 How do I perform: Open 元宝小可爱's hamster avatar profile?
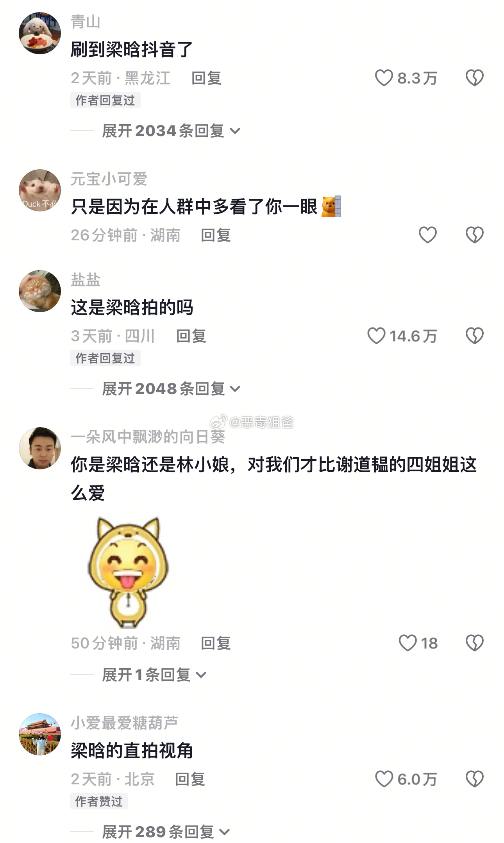point(40,190)
